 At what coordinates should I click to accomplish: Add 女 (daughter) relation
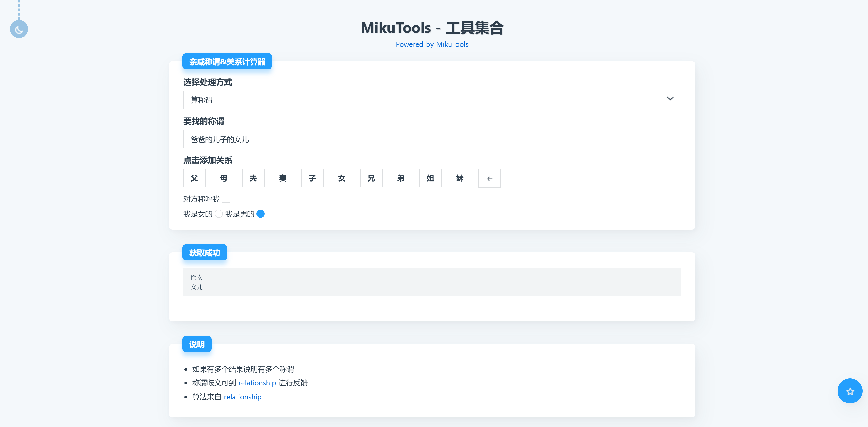tap(342, 178)
